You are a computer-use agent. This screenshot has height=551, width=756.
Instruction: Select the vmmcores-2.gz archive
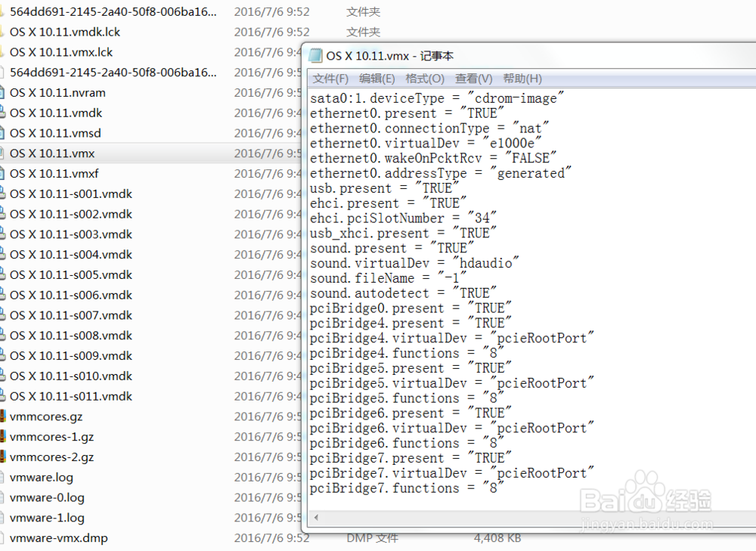pyautogui.click(x=51, y=457)
